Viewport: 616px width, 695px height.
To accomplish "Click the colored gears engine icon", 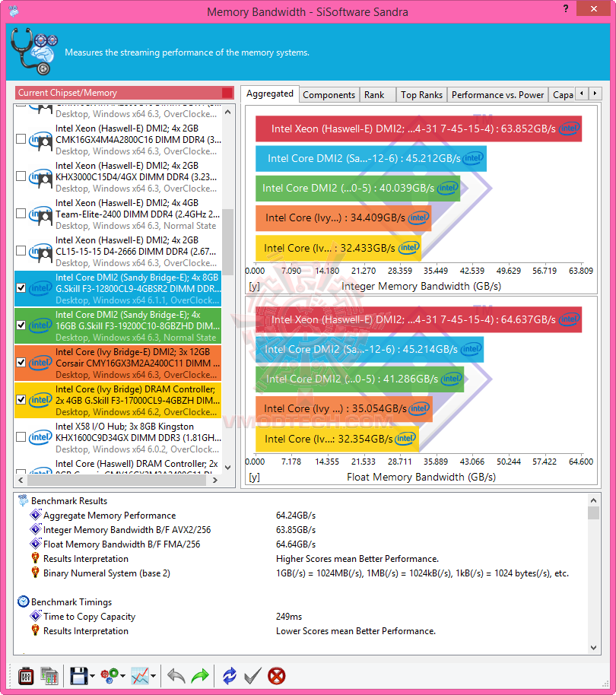I will (109, 676).
